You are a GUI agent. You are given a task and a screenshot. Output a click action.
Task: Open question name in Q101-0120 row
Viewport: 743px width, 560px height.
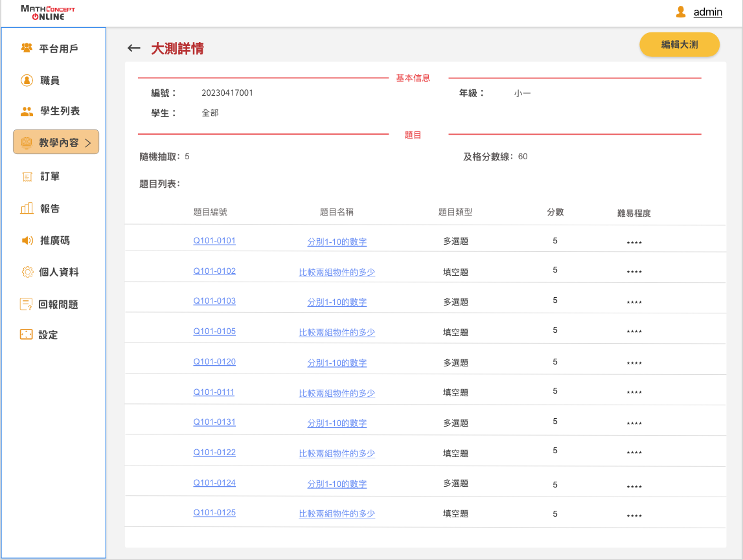point(337,363)
